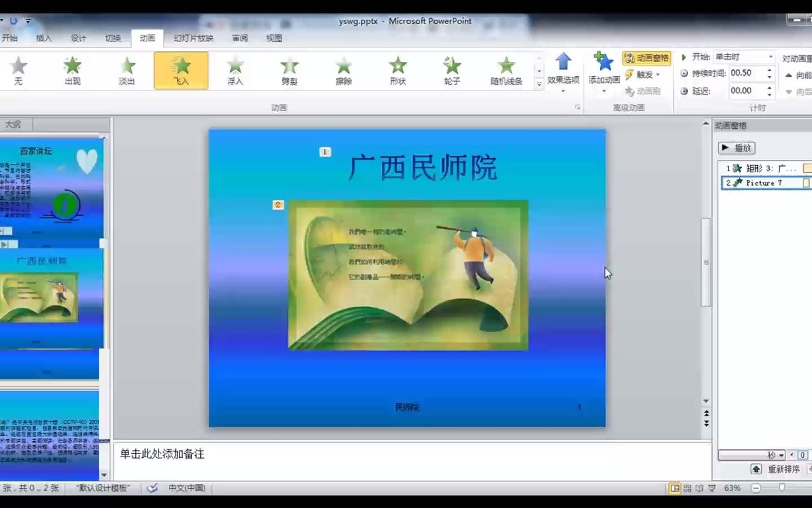
Task: Click the 动画刷 (Animation Painter) button
Action: pyautogui.click(x=643, y=91)
